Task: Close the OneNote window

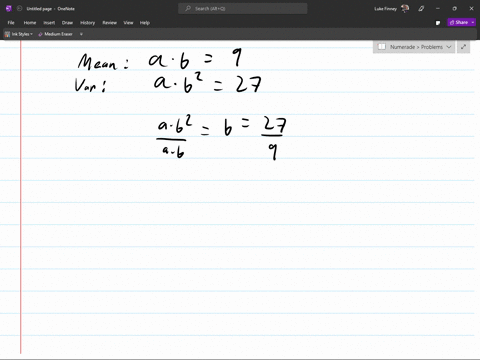Action: tap(471, 9)
